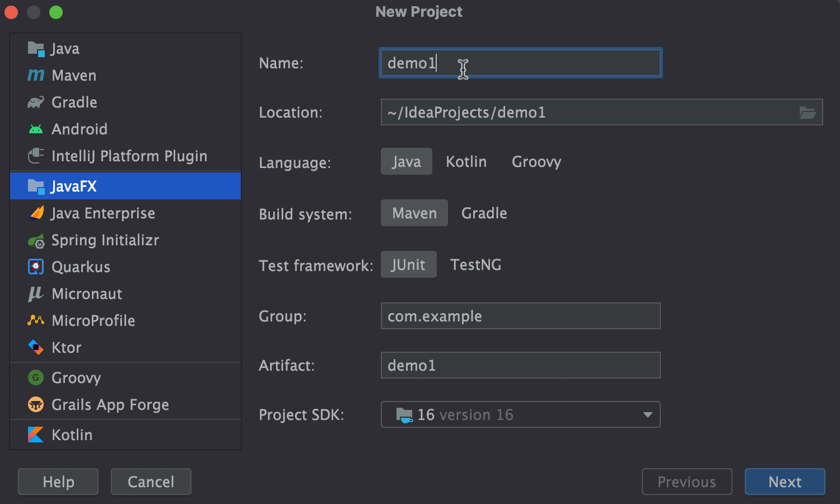Screen dimensions: 840x504
Task: Click the Android robot icon
Action: pyautogui.click(x=36, y=129)
